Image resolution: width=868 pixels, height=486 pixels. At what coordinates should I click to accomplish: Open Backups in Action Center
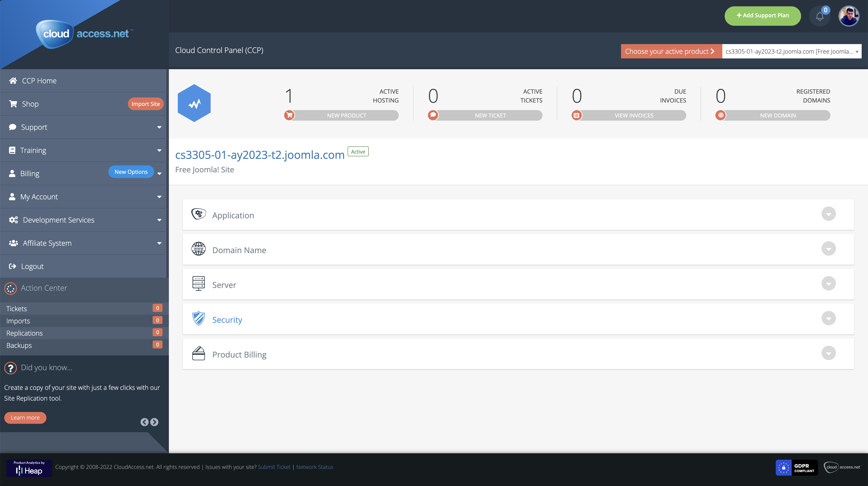coord(84,345)
